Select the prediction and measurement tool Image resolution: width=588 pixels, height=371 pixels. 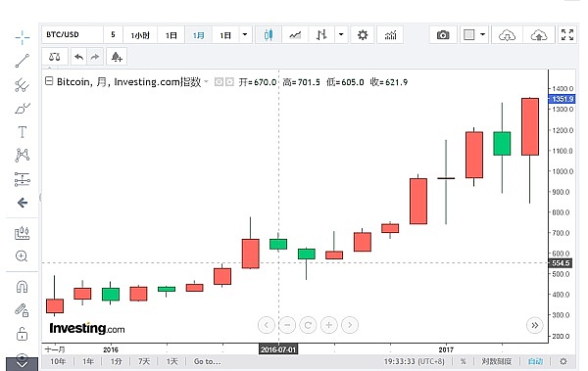tap(23, 179)
